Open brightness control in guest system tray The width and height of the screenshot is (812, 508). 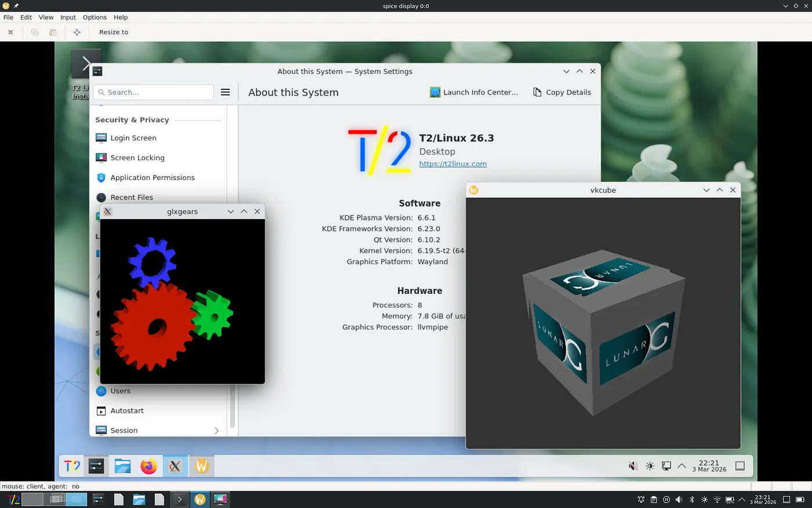click(x=650, y=466)
